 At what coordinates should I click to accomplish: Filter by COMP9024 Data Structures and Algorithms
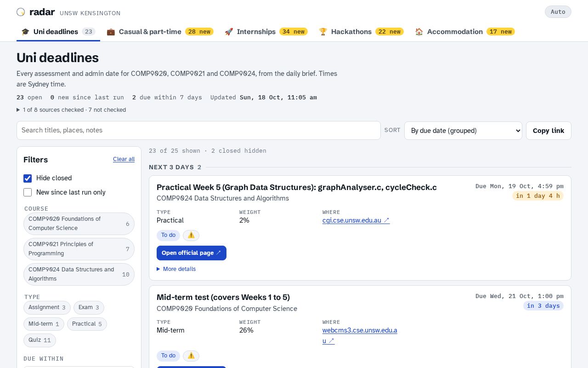point(79,274)
